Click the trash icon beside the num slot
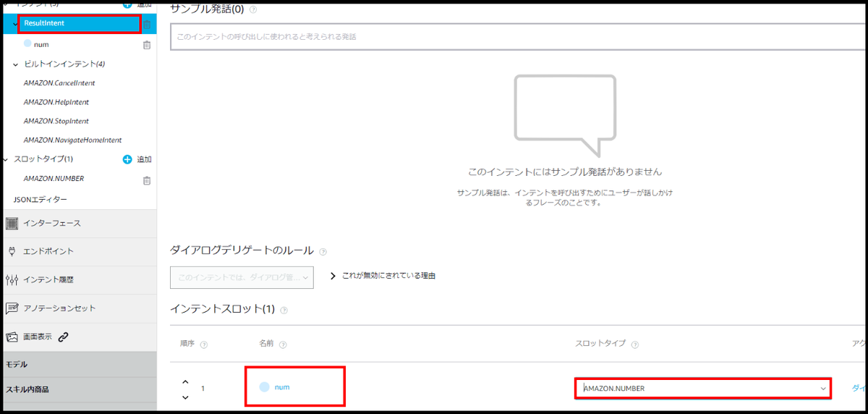Screen dimensions: 868x414 pos(147,45)
